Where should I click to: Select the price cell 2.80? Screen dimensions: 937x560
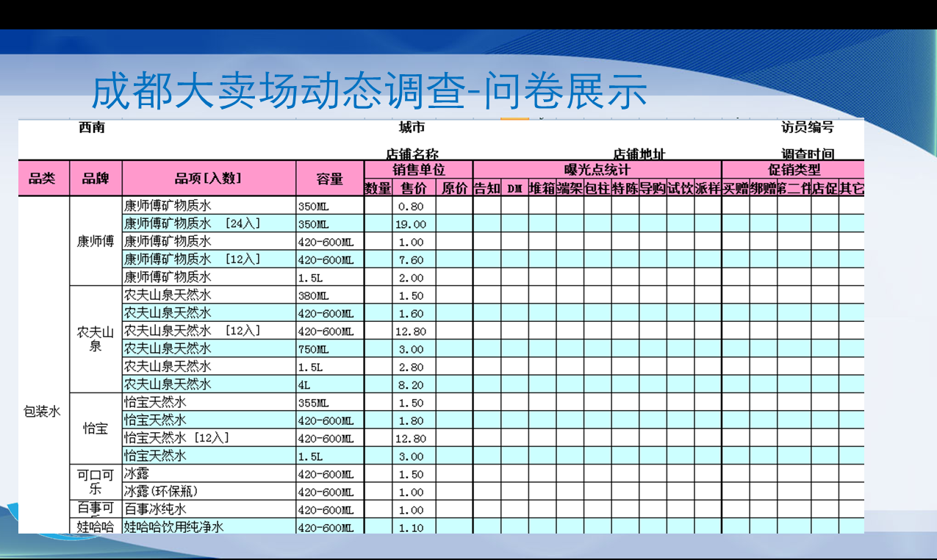click(x=413, y=366)
